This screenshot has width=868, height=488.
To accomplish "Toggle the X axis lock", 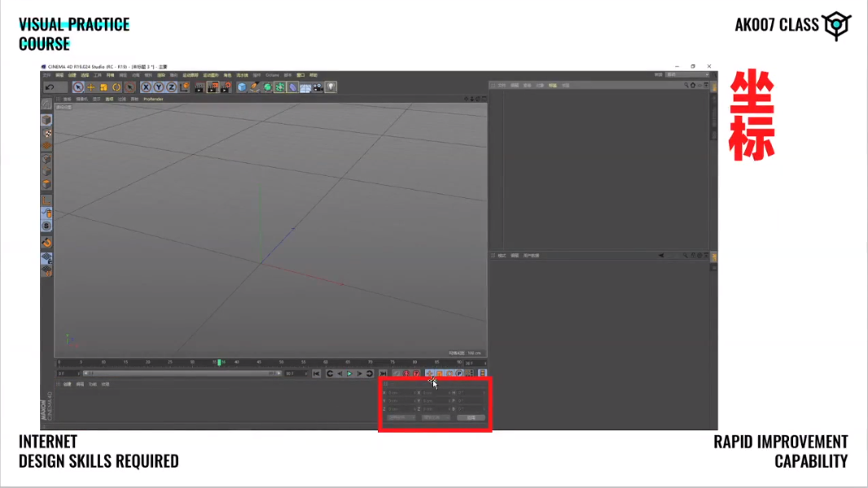I will point(146,87).
